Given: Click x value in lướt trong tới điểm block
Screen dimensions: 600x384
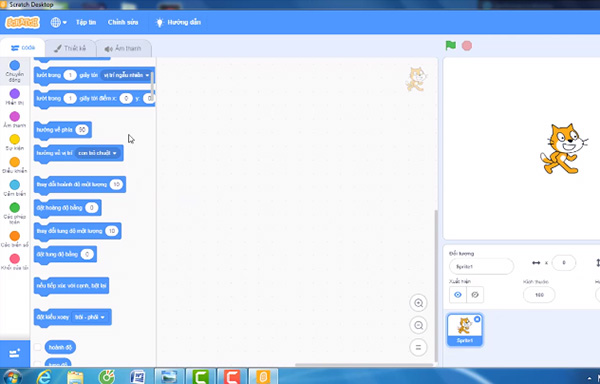Looking at the screenshot, I should coord(126,99).
